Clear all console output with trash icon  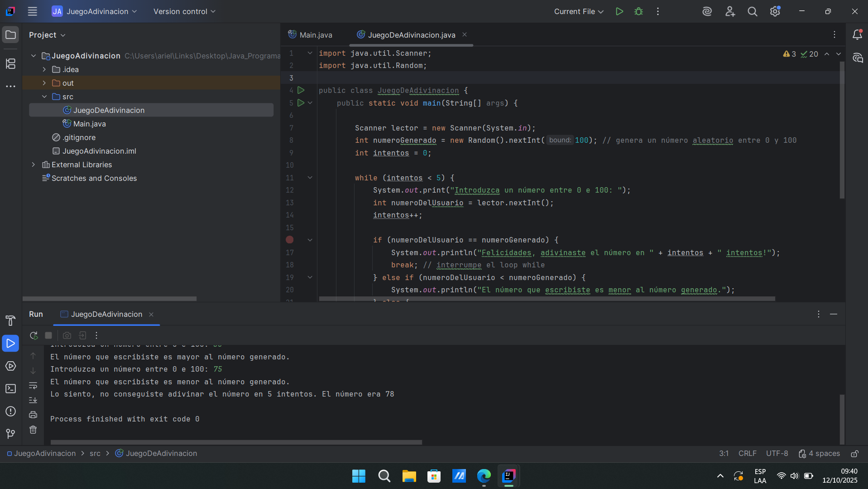pyautogui.click(x=33, y=430)
